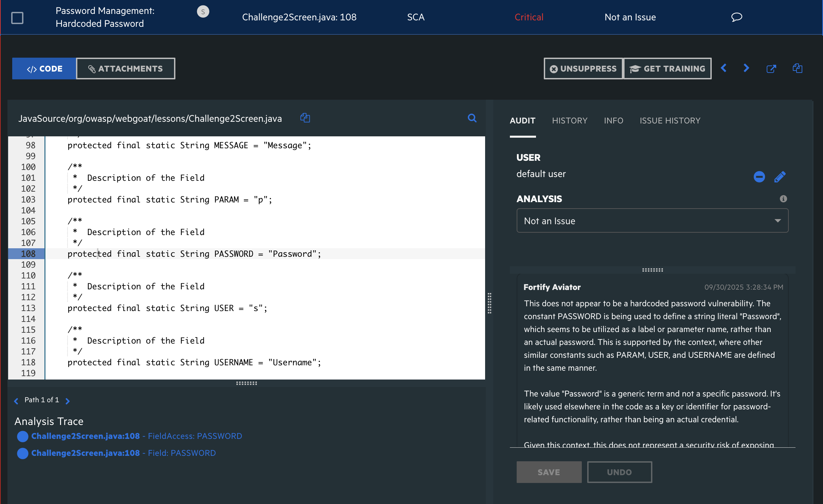Open the Analysis dropdown showing Not an Issue
Viewport: 823px width, 504px height.
652,221
